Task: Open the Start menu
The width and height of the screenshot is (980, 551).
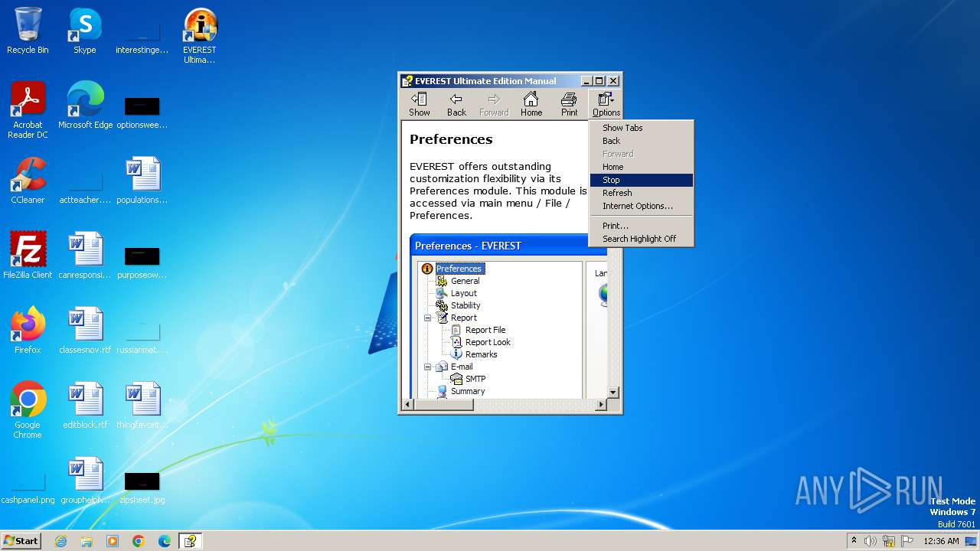Action: pyautogui.click(x=21, y=540)
